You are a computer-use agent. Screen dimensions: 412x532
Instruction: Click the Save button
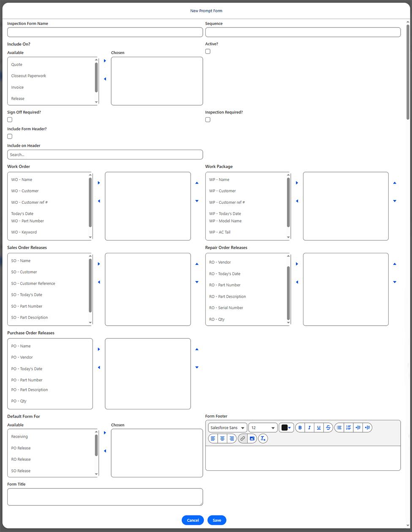(x=217, y=520)
